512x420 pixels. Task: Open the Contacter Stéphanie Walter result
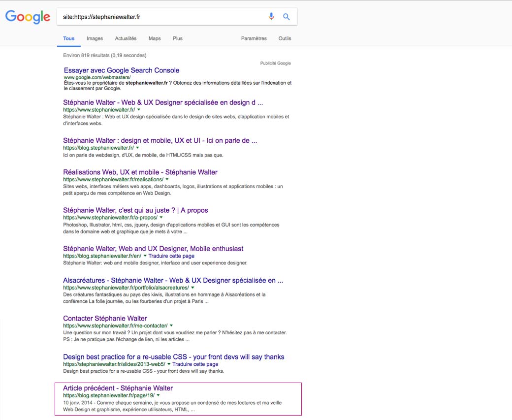click(x=105, y=319)
